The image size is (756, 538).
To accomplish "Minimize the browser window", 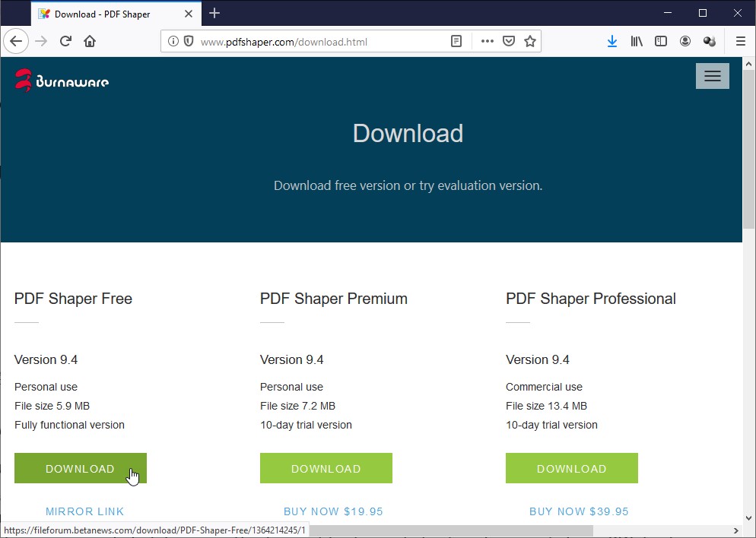I will point(668,13).
